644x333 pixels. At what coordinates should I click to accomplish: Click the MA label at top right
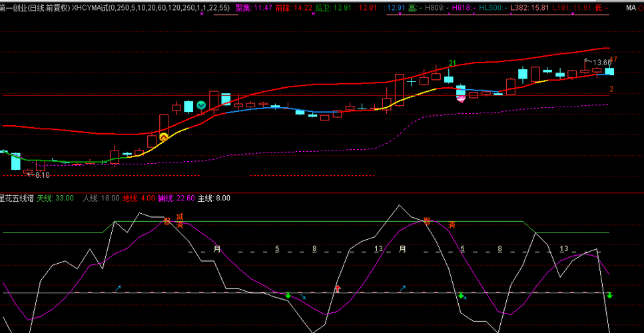point(631,7)
